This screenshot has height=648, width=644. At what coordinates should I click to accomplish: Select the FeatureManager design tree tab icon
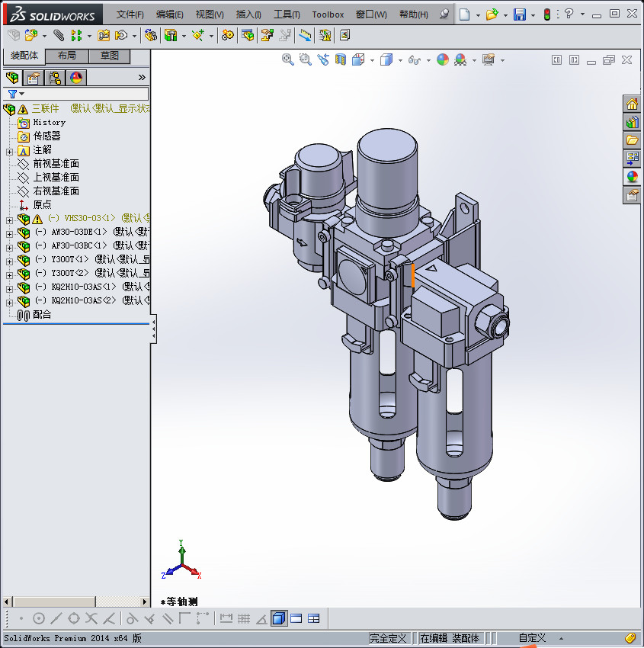pos(12,77)
